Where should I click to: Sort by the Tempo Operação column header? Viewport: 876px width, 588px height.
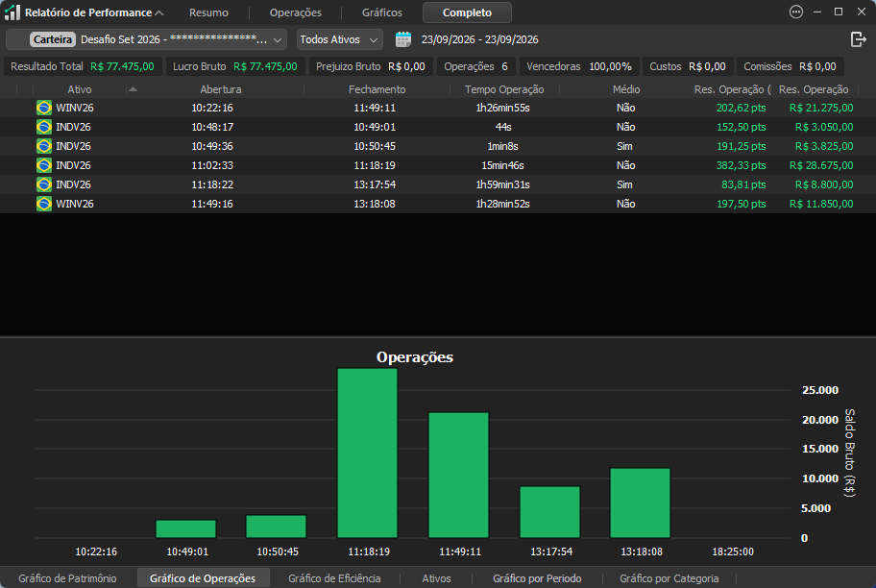[504, 89]
